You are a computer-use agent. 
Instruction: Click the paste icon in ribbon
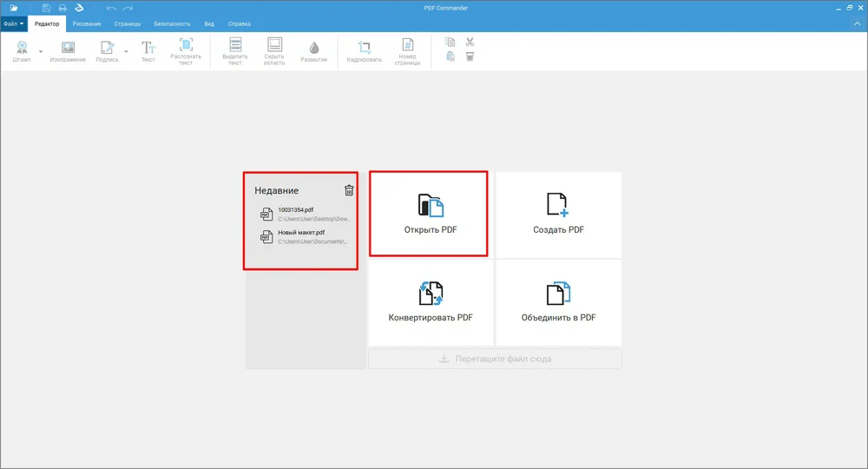pyautogui.click(x=450, y=56)
